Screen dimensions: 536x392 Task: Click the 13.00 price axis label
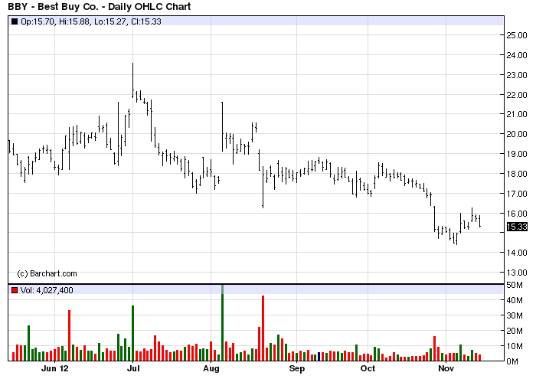[517, 273]
